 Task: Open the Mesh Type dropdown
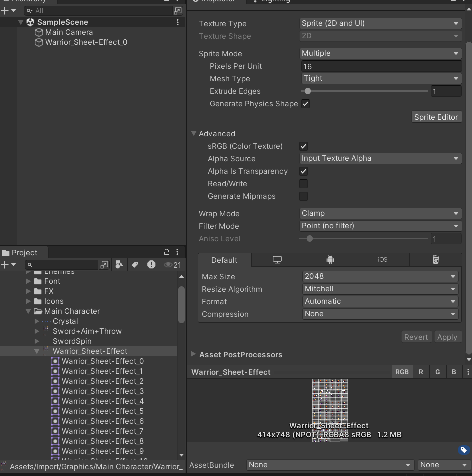[382, 78]
